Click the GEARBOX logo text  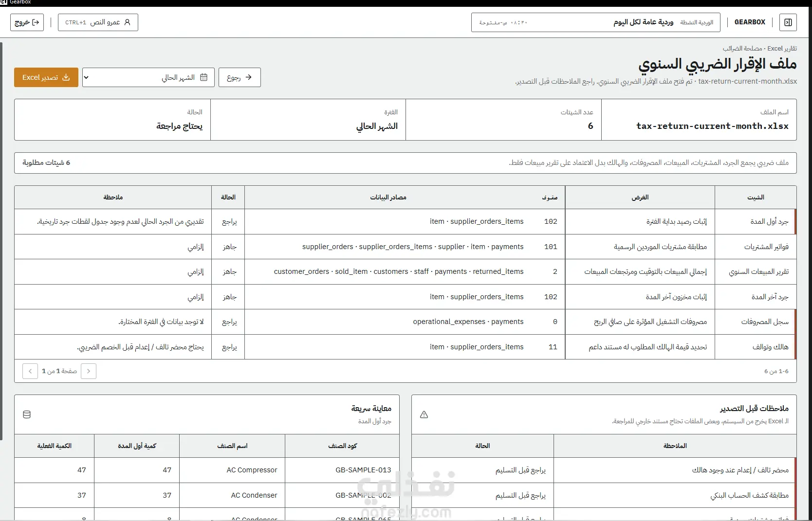[750, 22]
